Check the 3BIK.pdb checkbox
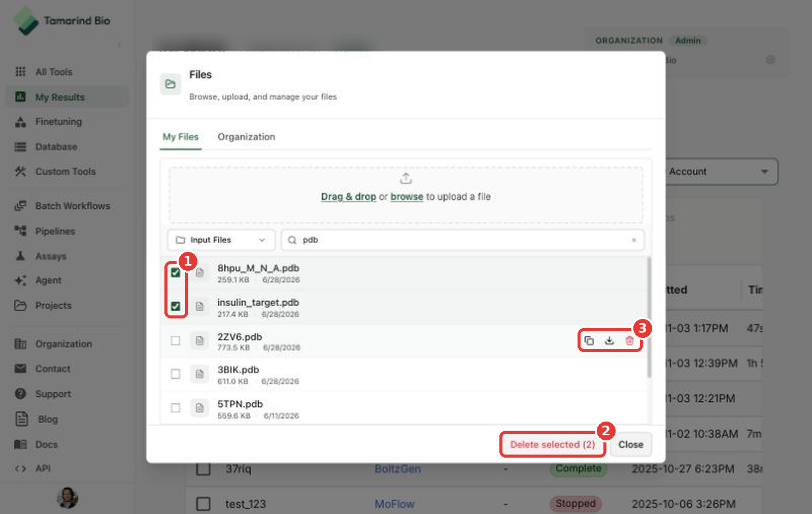 click(x=176, y=374)
